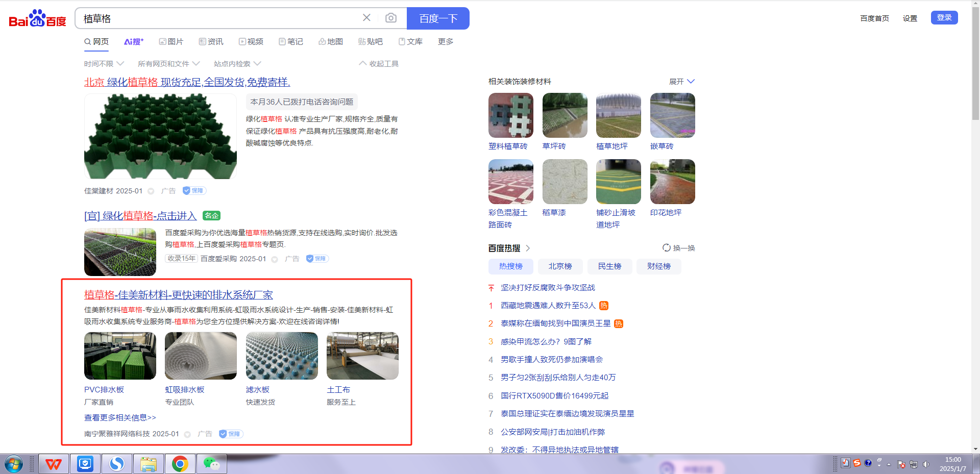Open the 滤水板 product image
Image resolution: width=980 pixels, height=474 pixels.
coord(282,356)
